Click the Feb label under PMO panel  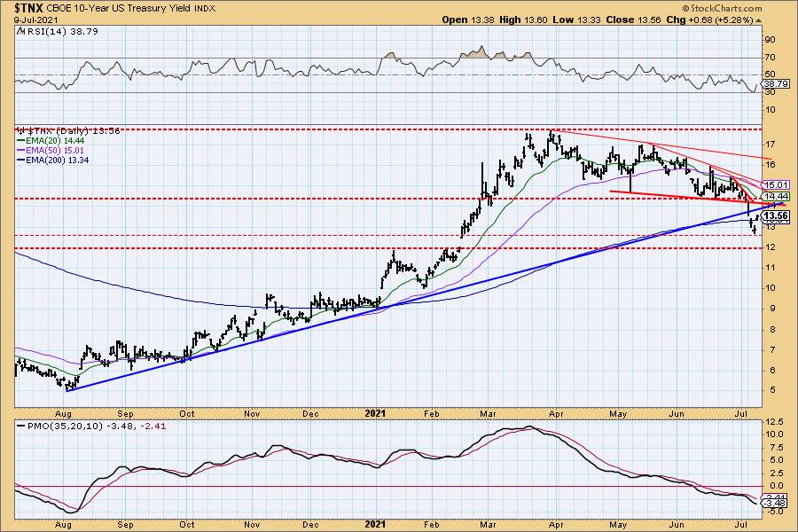(431, 524)
